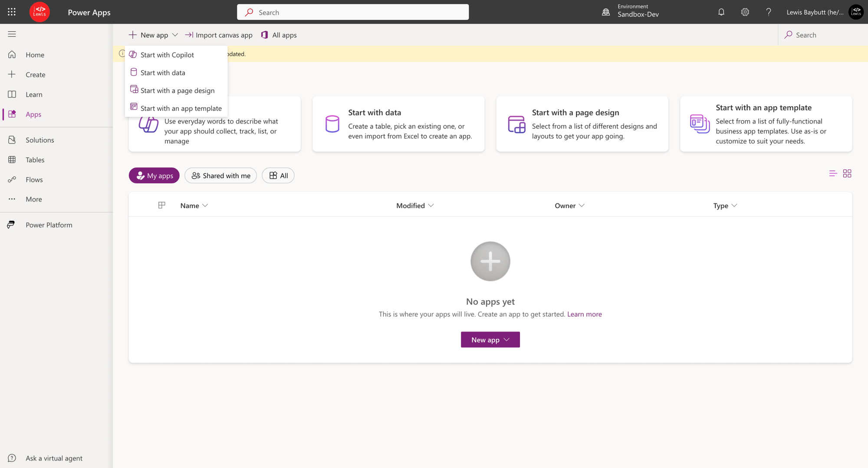Screen dimensions: 868x468
Task: Click the info icon on yellow banner
Action: 122,54
